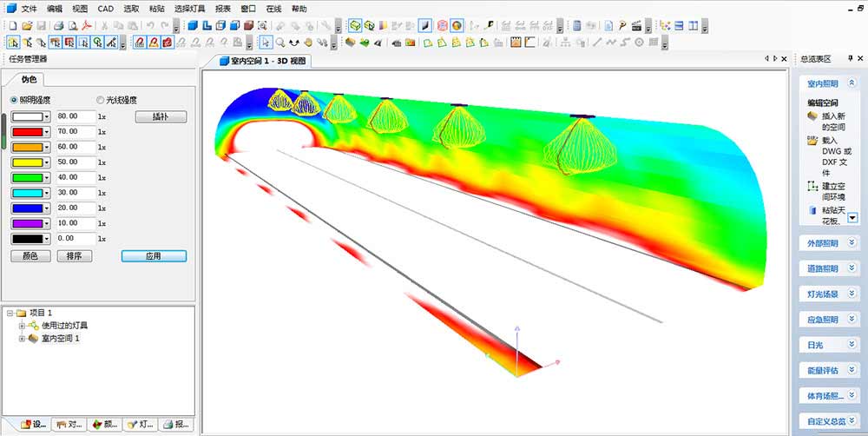Viewport: 868px width, 436px height.
Task: Expand the 使用过的灯具 tree node
Action: [22, 326]
